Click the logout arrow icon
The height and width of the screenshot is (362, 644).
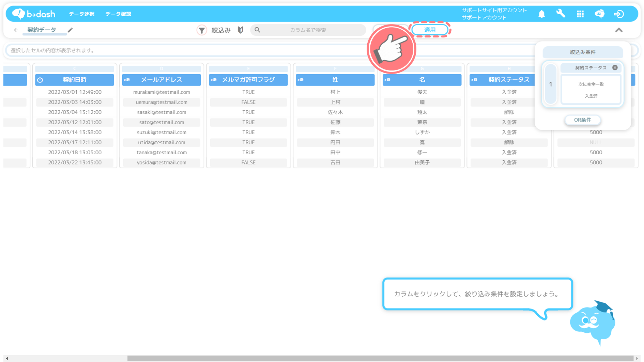pos(619,14)
